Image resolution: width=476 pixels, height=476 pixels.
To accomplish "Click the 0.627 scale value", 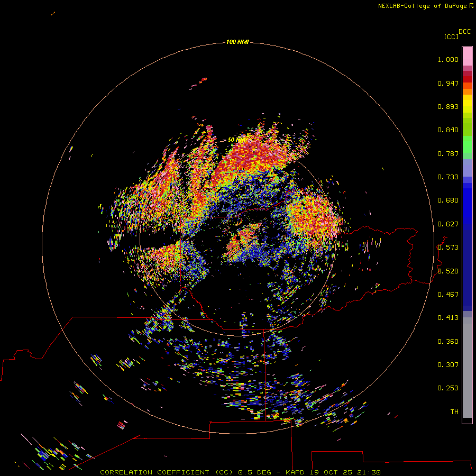I will tap(448, 224).
